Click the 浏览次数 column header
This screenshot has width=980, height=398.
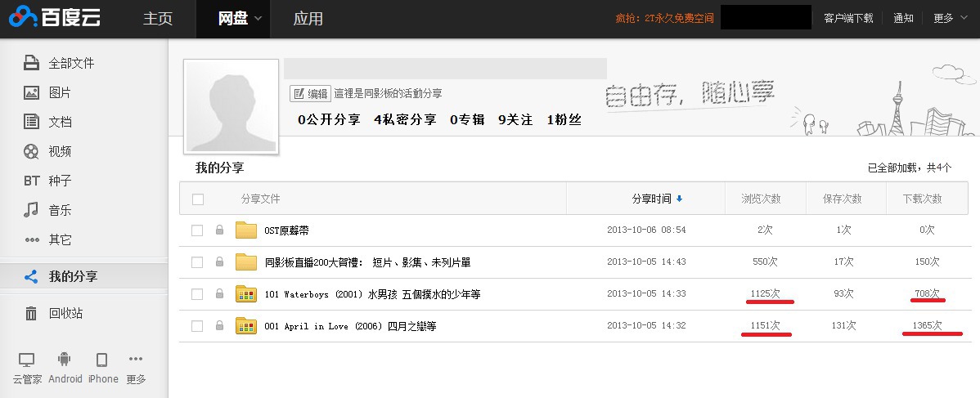click(x=762, y=199)
